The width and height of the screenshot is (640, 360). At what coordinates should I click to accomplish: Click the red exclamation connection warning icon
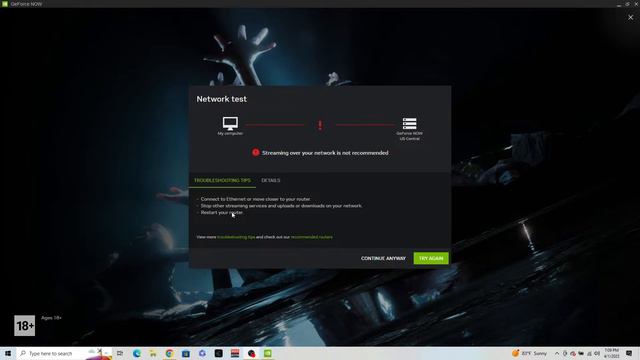pos(320,125)
